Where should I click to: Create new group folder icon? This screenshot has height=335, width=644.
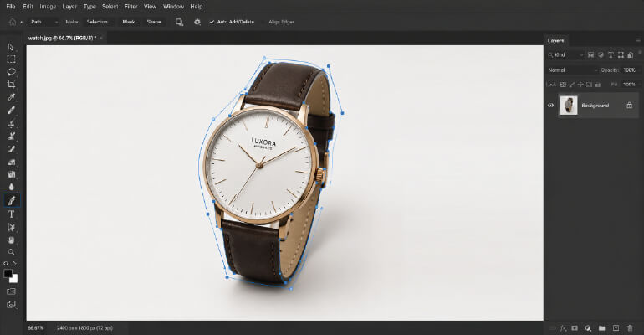click(x=601, y=328)
